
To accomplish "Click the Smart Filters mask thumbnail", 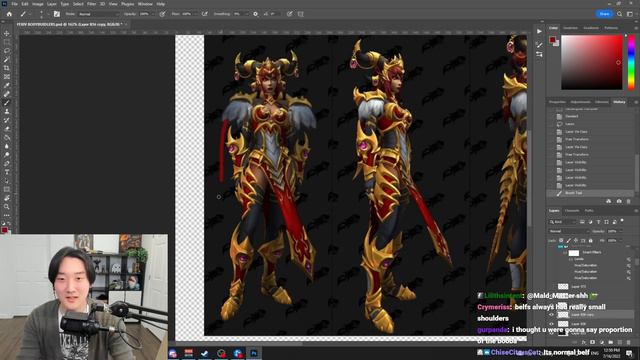I will [x=574, y=253].
